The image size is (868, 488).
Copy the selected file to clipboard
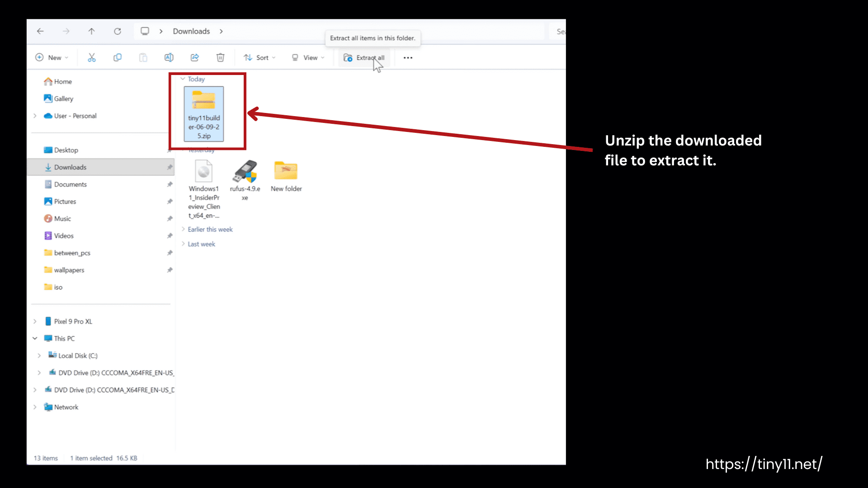tap(118, 57)
